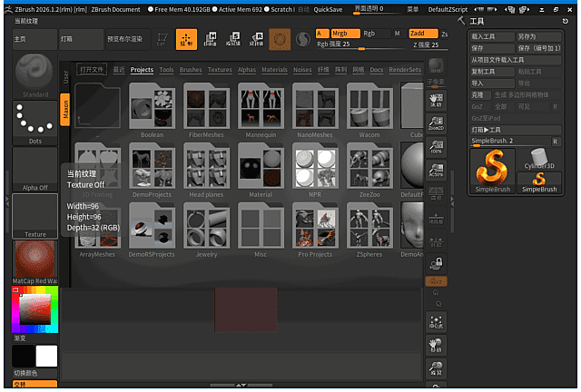Switch to the Brushes tab

pyautogui.click(x=191, y=69)
